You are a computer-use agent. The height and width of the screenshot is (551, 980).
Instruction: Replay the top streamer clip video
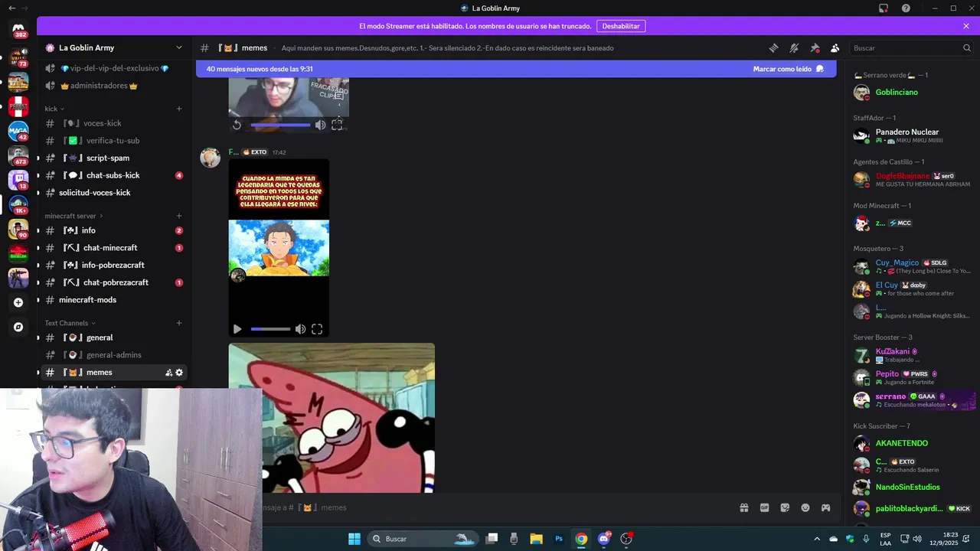click(x=237, y=125)
